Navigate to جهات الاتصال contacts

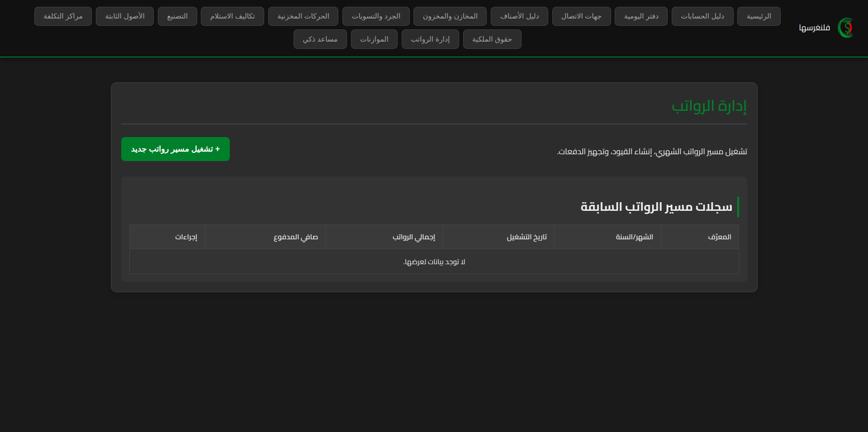[x=581, y=16]
